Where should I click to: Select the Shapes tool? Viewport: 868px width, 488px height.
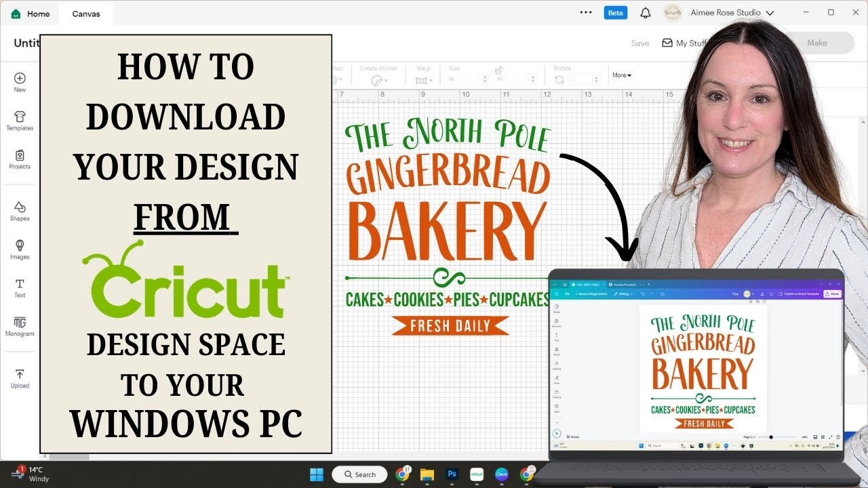tap(20, 211)
